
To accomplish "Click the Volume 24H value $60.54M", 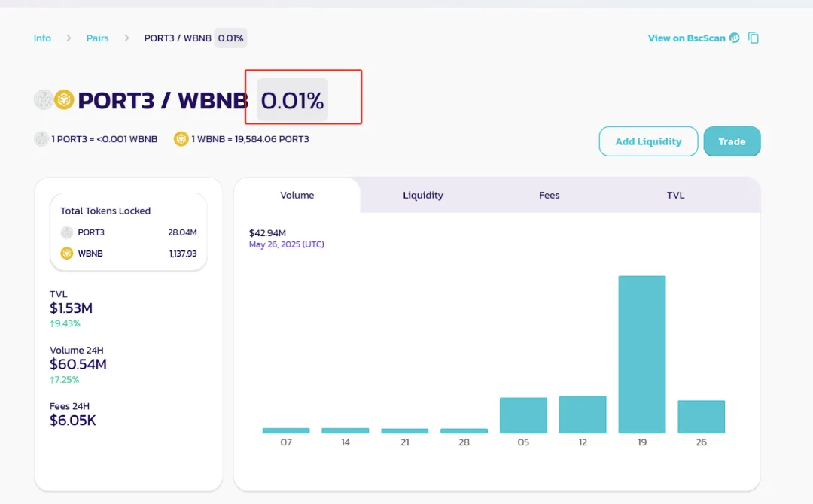I will (x=78, y=364).
